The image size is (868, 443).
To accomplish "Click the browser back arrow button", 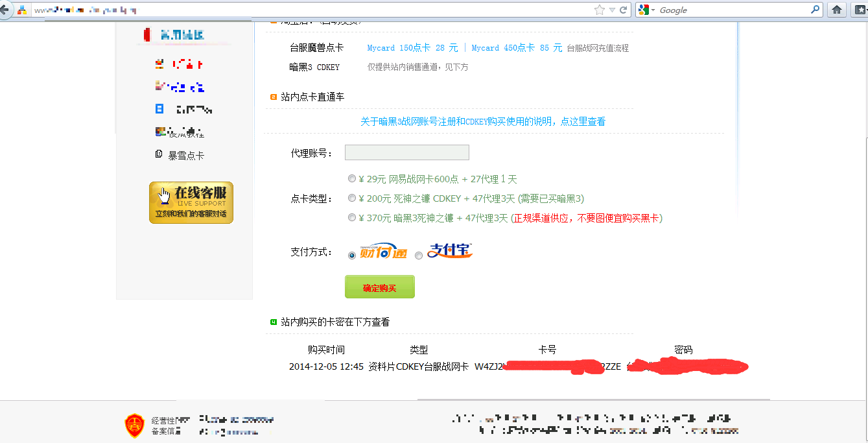I will point(3,10).
